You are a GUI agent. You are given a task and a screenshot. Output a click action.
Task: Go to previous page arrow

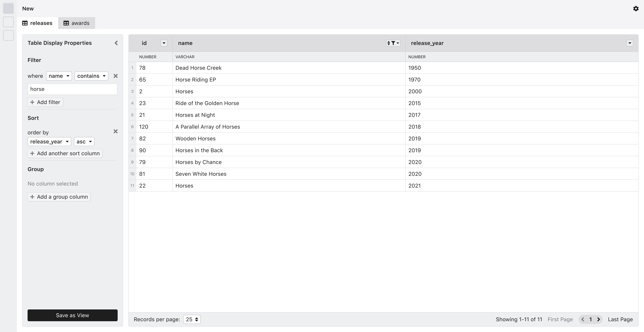(x=583, y=319)
